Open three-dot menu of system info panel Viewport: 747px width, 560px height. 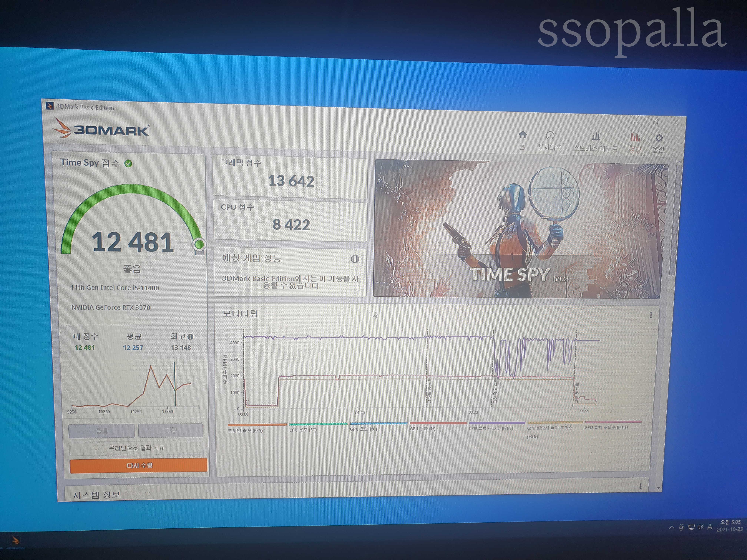pos(640,486)
